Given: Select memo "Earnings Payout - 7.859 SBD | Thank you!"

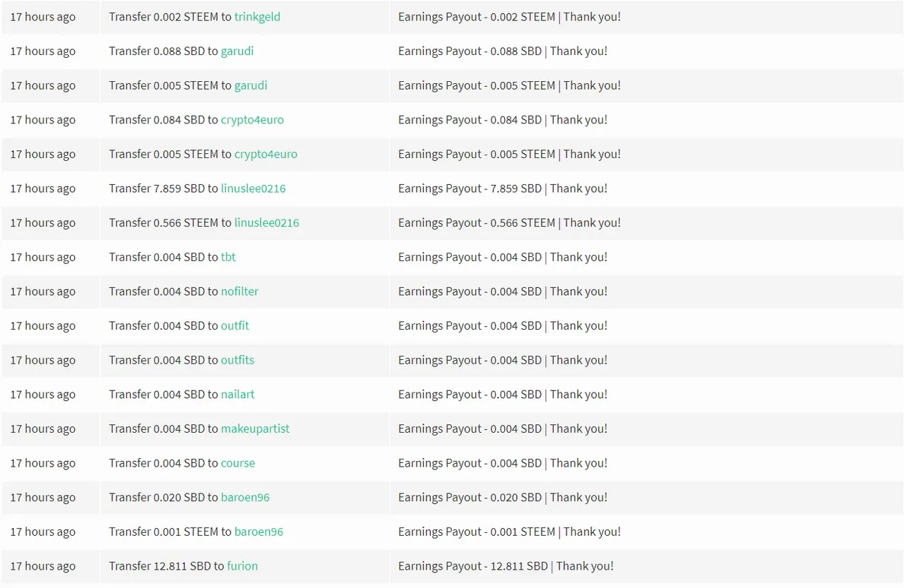Looking at the screenshot, I should pyautogui.click(x=503, y=188).
